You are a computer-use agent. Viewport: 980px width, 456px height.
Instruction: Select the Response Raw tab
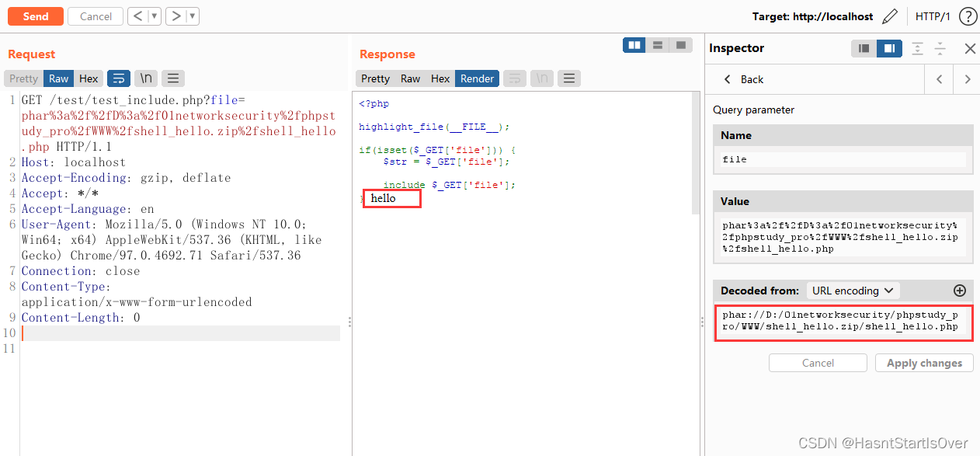coord(410,78)
